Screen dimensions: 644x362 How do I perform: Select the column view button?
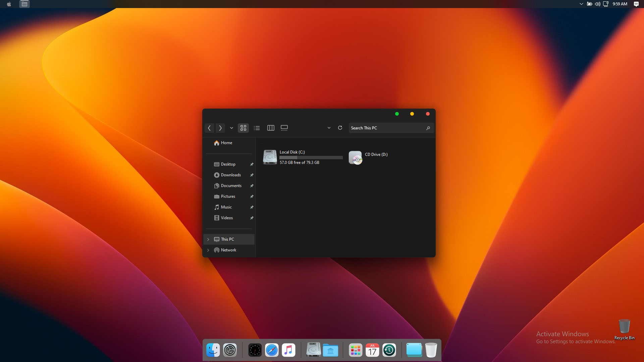(x=271, y=128)
